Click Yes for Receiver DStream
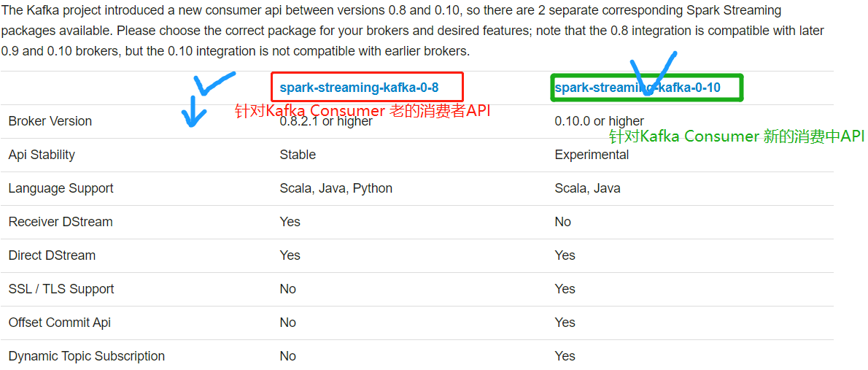868x370 pixels. pos(290,222)
